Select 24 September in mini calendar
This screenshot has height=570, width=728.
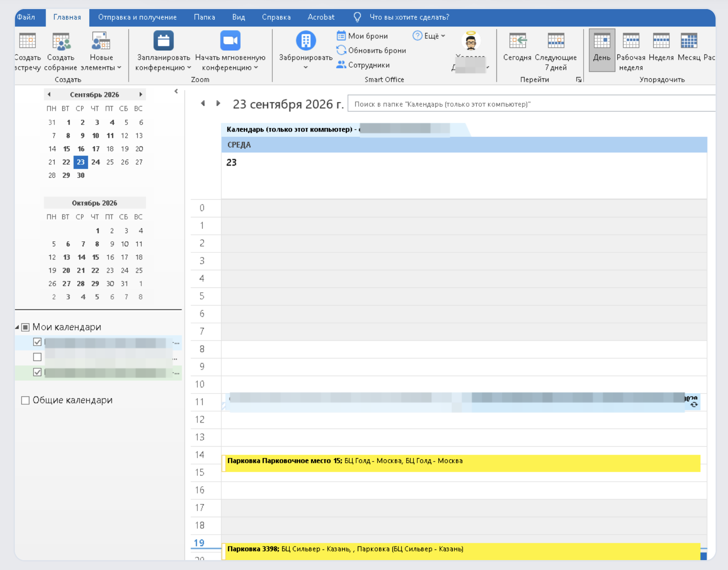[x=95, y=162]
